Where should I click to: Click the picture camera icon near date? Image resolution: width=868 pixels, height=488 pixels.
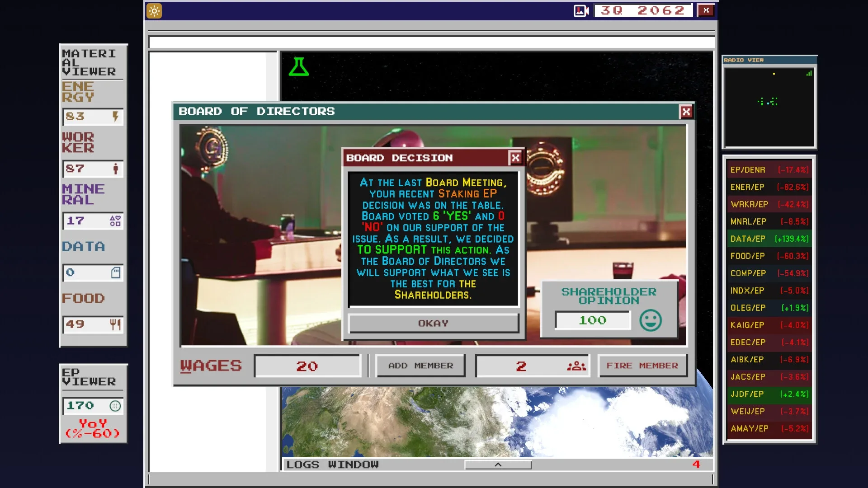pos(580,11)
